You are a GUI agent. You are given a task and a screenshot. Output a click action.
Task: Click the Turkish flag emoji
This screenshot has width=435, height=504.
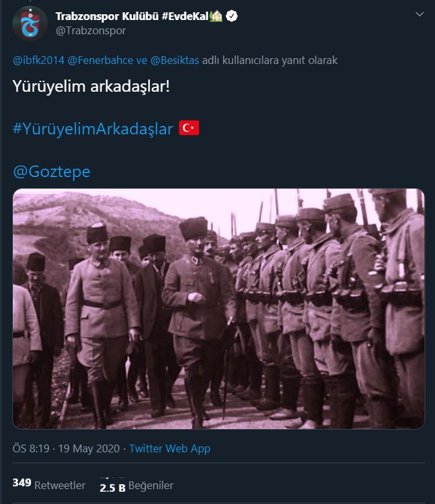[x=189, y=128]
